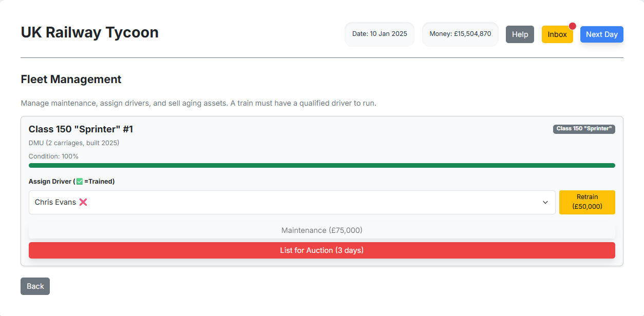Click the red notification dot on Inbox
The image size is (644, 316).
(x=572, y=26)
